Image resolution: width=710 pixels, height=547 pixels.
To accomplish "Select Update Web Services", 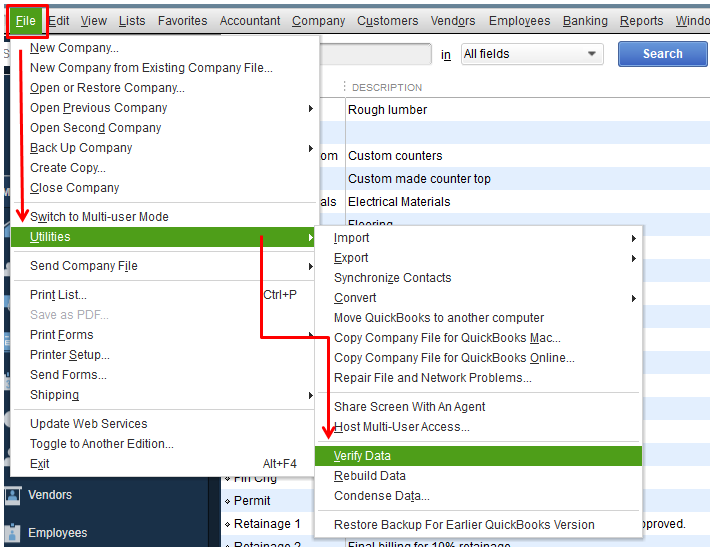I will tap(163, 424).
